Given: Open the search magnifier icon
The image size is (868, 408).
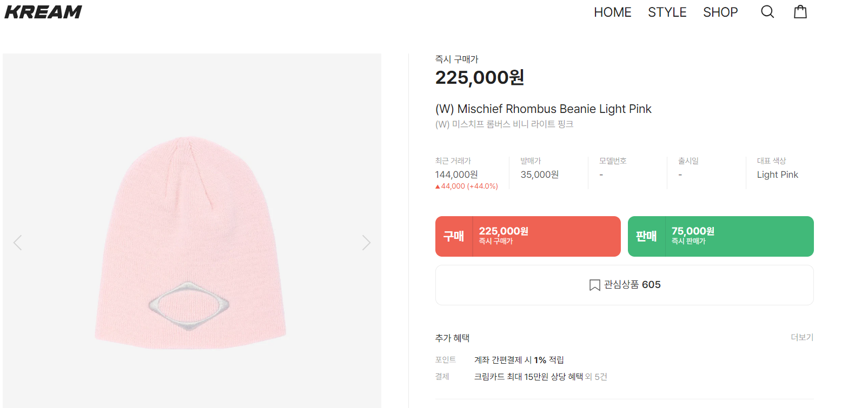Looking at the screenshot, I should pyautogui.click(x=767, y=12).
